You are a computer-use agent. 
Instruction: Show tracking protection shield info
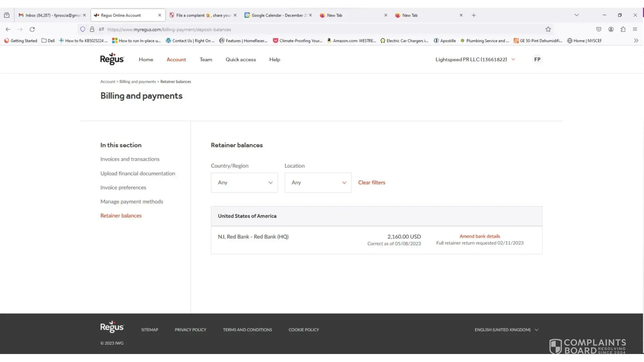pyautogui.click(x=83, y=29)
